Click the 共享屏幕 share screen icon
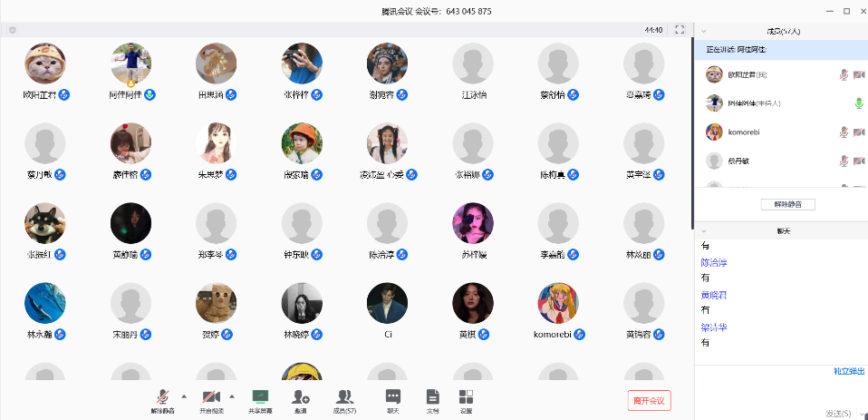 [x=260, y=397]
